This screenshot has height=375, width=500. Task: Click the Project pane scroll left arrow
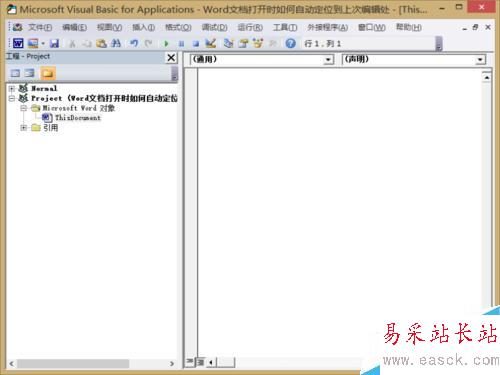click(x=11, y=364)
